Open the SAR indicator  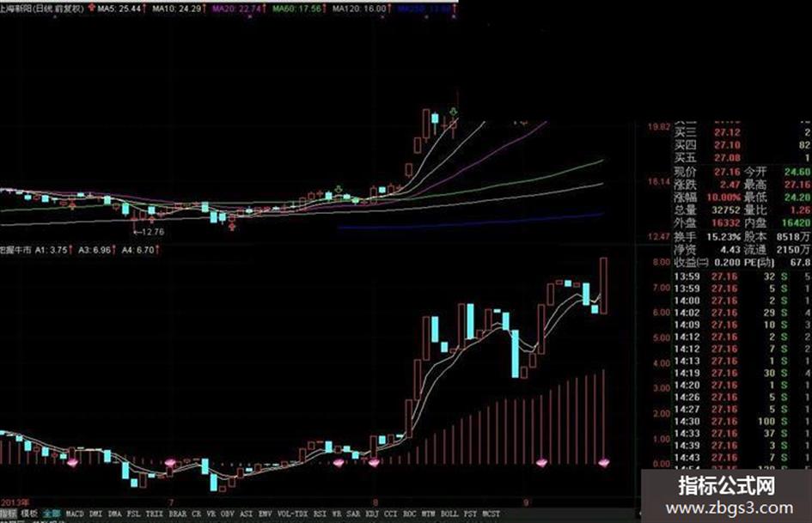(x=353, y=514)
